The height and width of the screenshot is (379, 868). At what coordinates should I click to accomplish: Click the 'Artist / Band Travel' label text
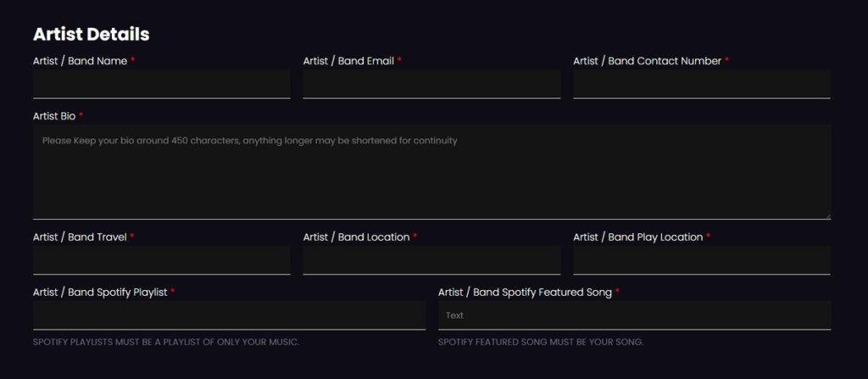(80, 237)
